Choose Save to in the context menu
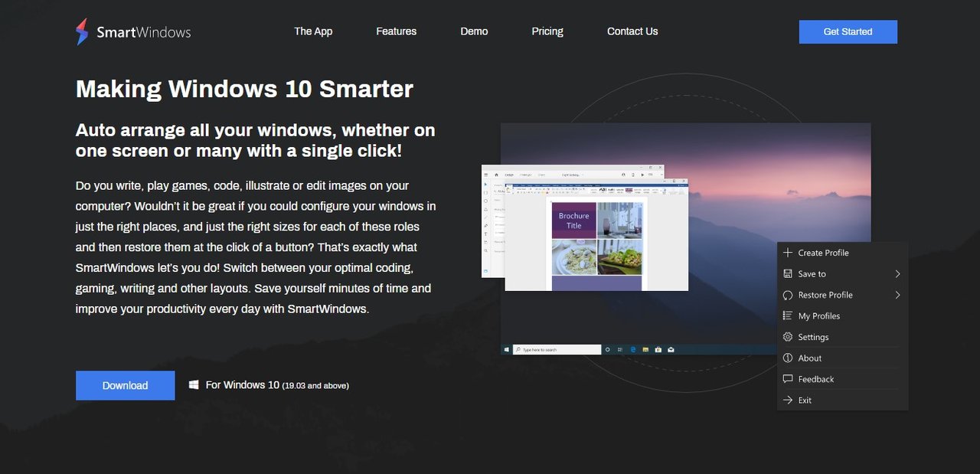 tap(842, 273)
